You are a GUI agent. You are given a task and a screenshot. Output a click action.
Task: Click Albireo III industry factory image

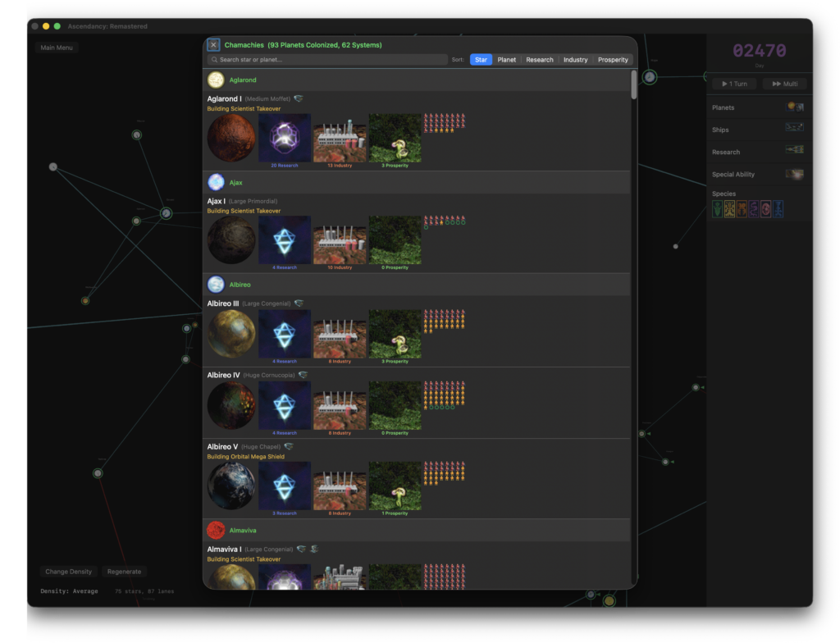(x=340, y=334)
